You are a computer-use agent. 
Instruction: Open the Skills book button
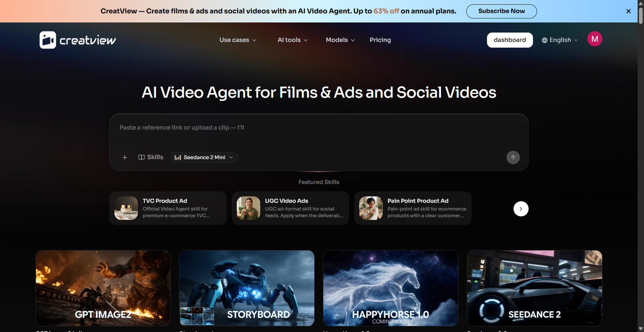pos(151,157)
